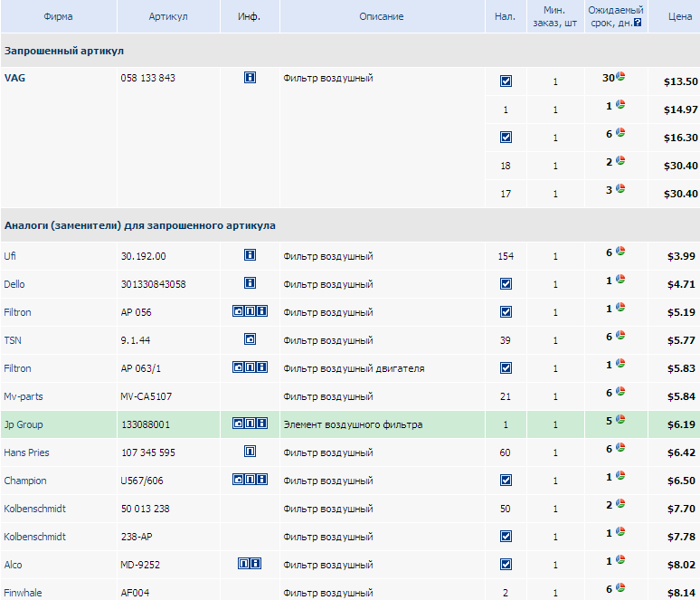Click article number 301330843058
This screenshot has height=600, width=700.
[x=153, y=284]
